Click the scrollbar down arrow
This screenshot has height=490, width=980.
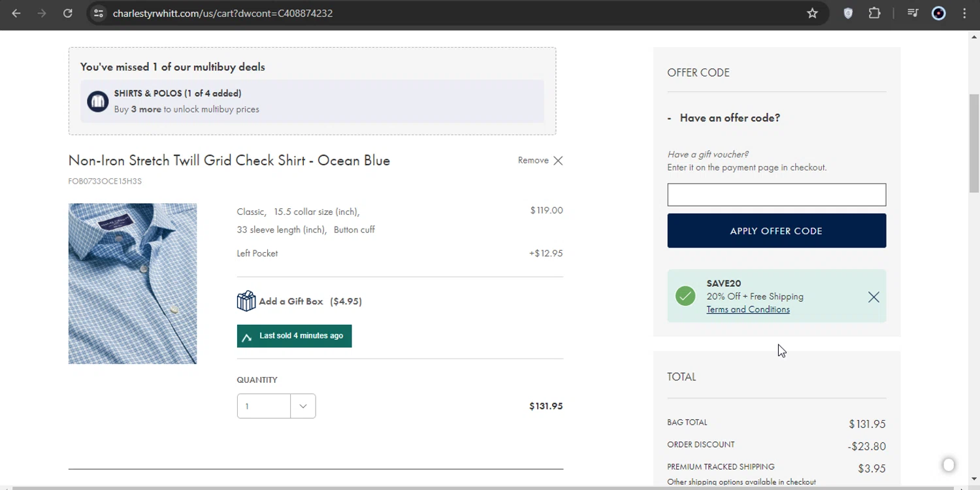974,479
